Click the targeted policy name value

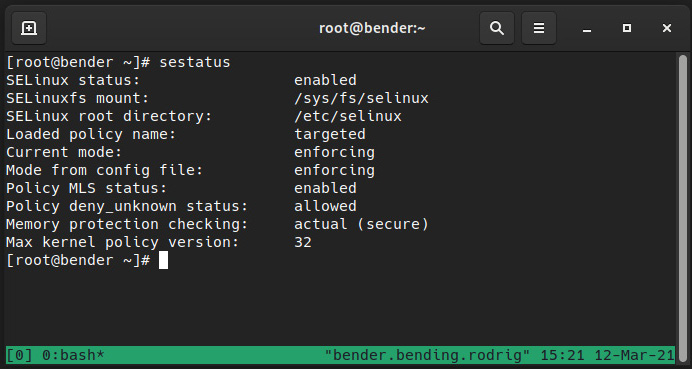(x=330, y=134)
